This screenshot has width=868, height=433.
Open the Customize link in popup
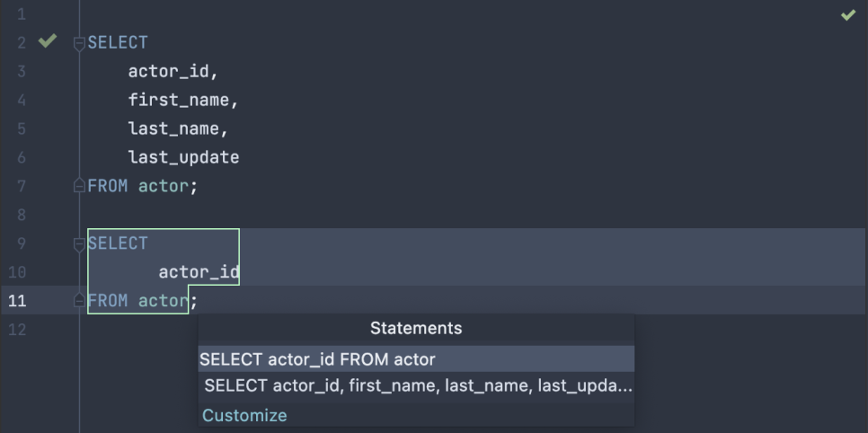pyautogui.click(x=244, y=415)
